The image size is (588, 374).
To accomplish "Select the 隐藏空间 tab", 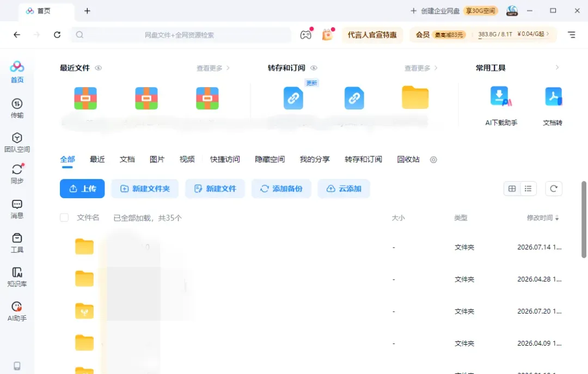I will [x=269, y=160].
